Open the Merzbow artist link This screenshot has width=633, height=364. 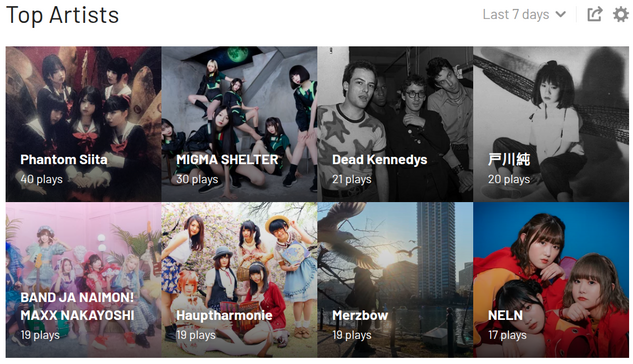[x=360, y=315]
